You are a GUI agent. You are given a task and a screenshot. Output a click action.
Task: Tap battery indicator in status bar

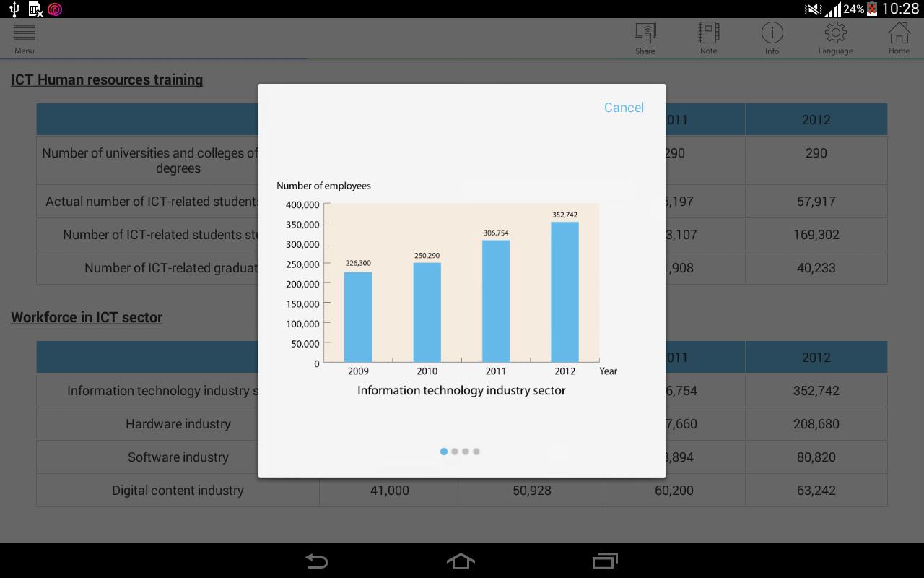(872, 9)
